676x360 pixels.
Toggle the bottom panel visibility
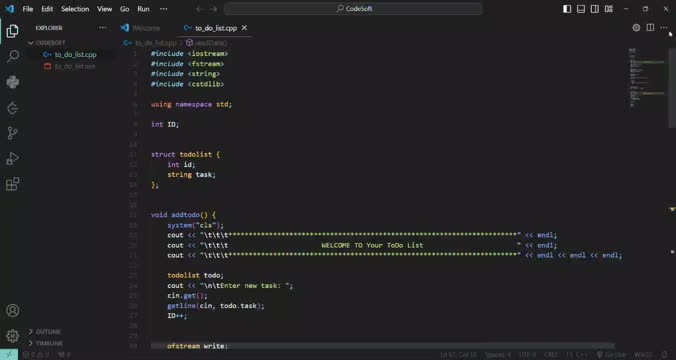[581, 9]
